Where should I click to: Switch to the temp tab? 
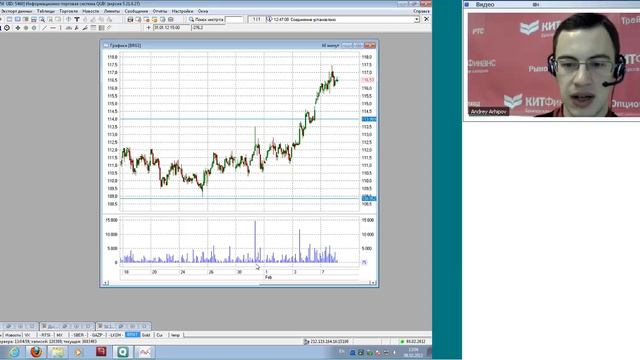[176, 335]
